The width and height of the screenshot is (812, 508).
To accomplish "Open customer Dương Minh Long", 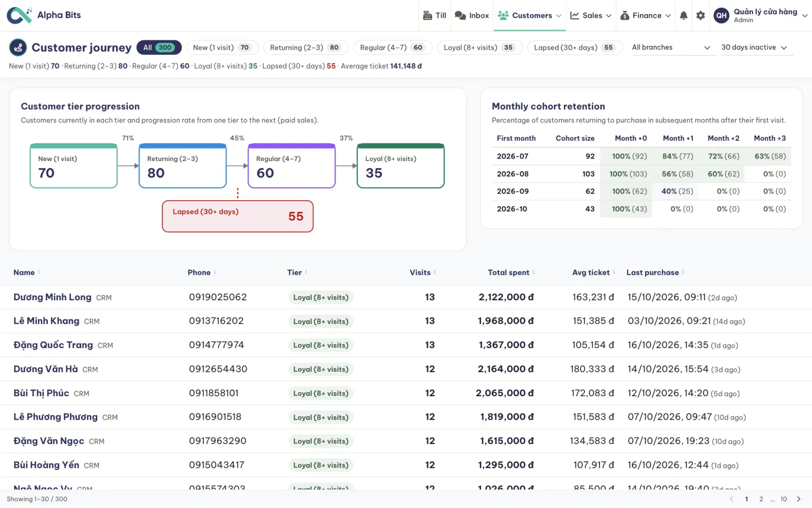I will pos(52,297).
